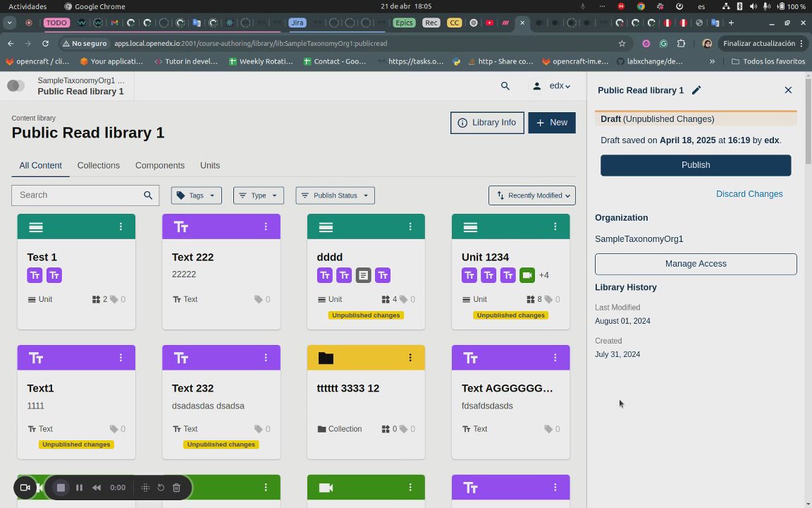The width and height of the screenshot is (812, 508).
Task: Click the magnifier icon in the Search box
Action: pyautogui.click(x=148, y=195)
